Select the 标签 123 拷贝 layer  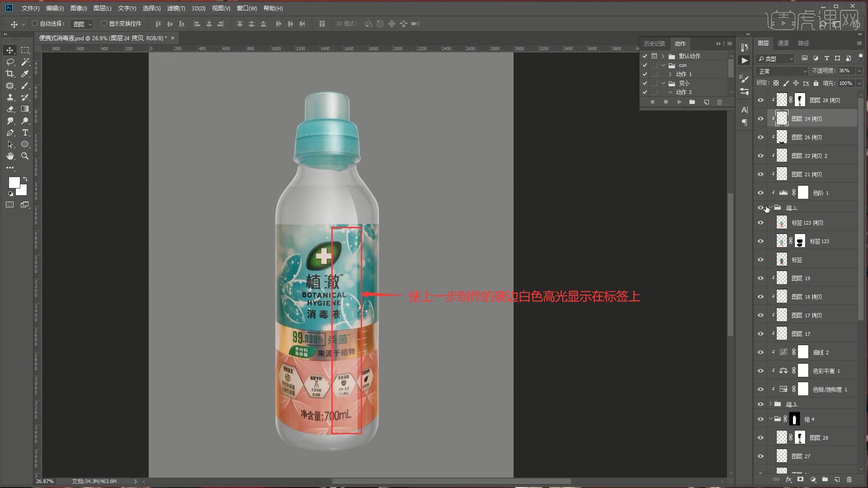pos(814,223)
